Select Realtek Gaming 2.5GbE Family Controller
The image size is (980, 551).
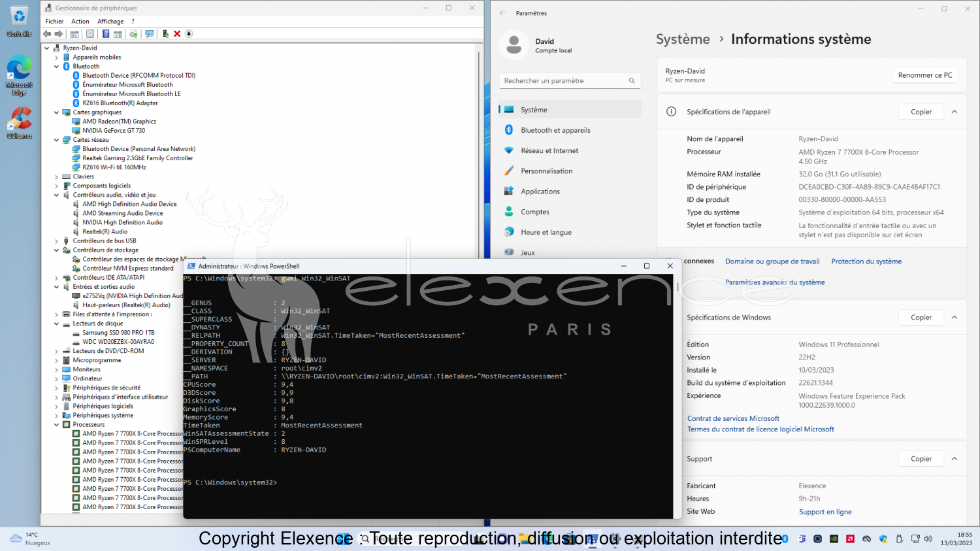(138, 158)
